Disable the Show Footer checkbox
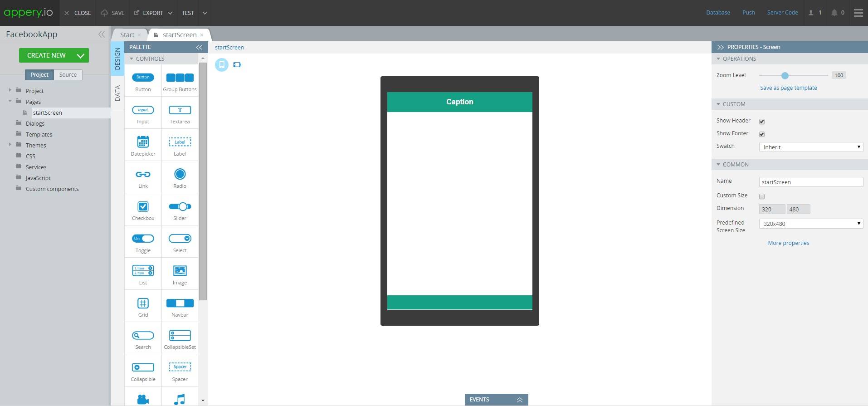Screen dimensions: 868x406 762,134
